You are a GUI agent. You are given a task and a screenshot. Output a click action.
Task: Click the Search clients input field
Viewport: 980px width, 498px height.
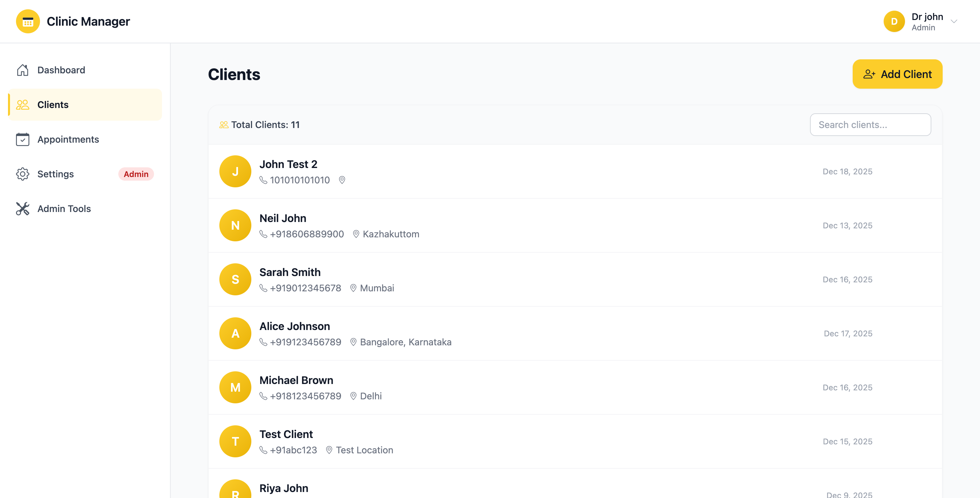click(870, 125)
